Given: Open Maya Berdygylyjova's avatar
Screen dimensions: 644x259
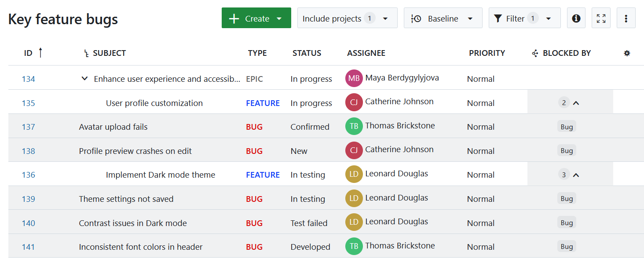Looking at the screenshot, I should coord(354,78).
